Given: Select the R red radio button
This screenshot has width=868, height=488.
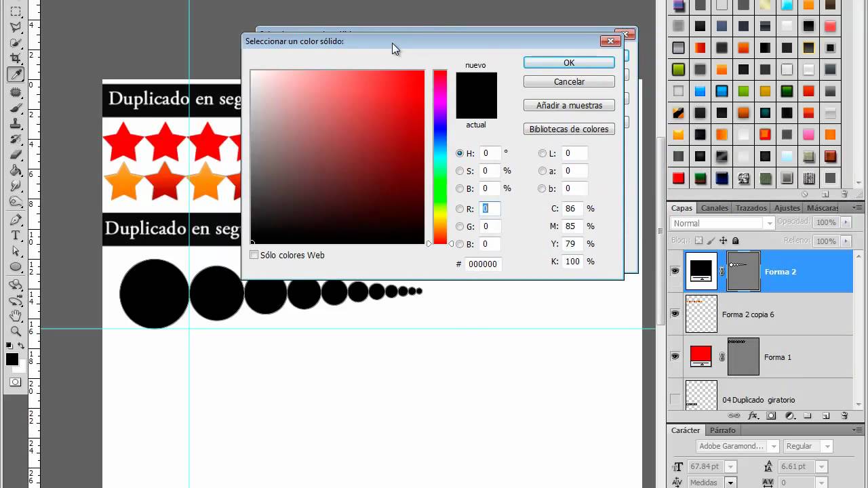Looking at the screenshot, I should (460, 209).
